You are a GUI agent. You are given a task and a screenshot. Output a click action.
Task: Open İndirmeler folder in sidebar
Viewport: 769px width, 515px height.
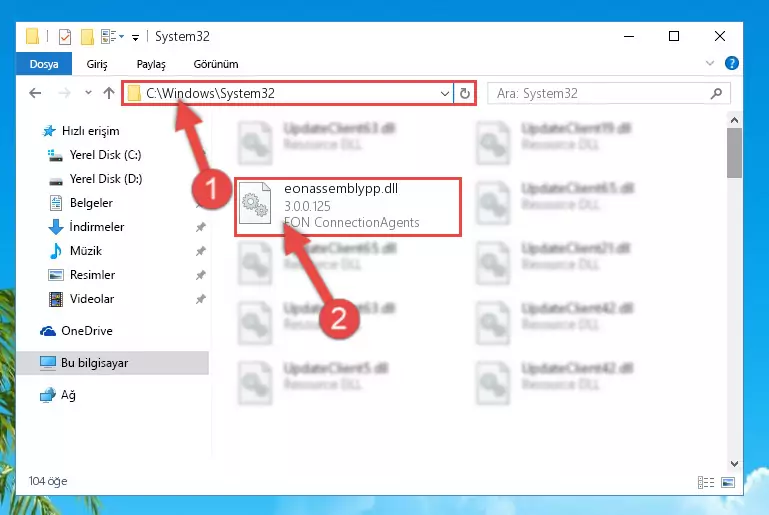[x=86, y=227]
